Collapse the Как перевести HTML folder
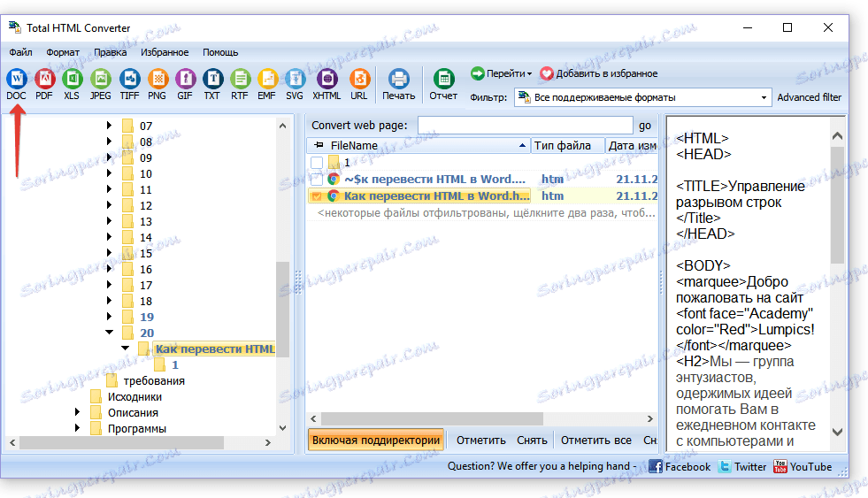 [x=125, y=349]
